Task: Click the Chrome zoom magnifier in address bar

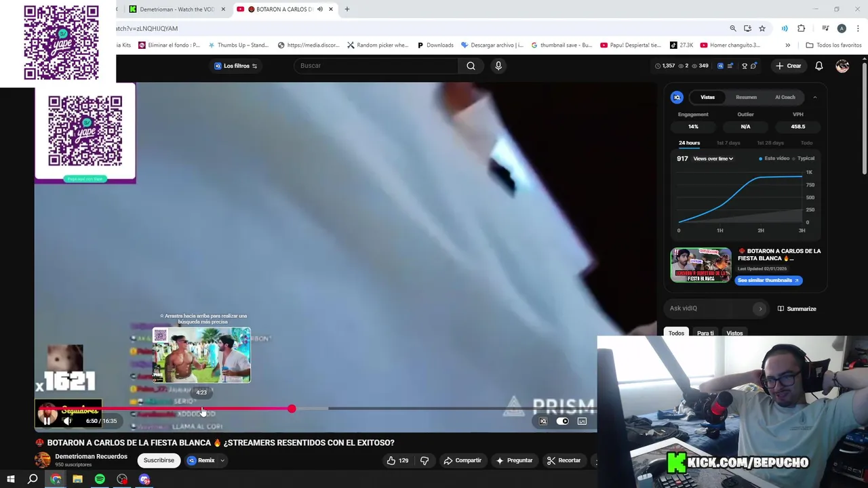Action: pyautogui.click(x=733, y=28)
